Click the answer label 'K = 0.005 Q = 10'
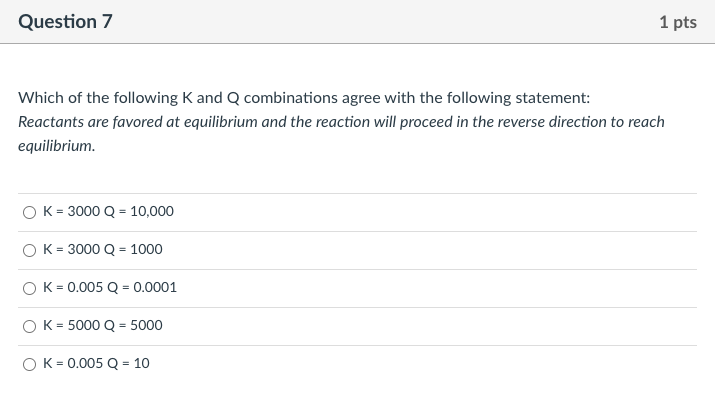 [x=96, y=363]
